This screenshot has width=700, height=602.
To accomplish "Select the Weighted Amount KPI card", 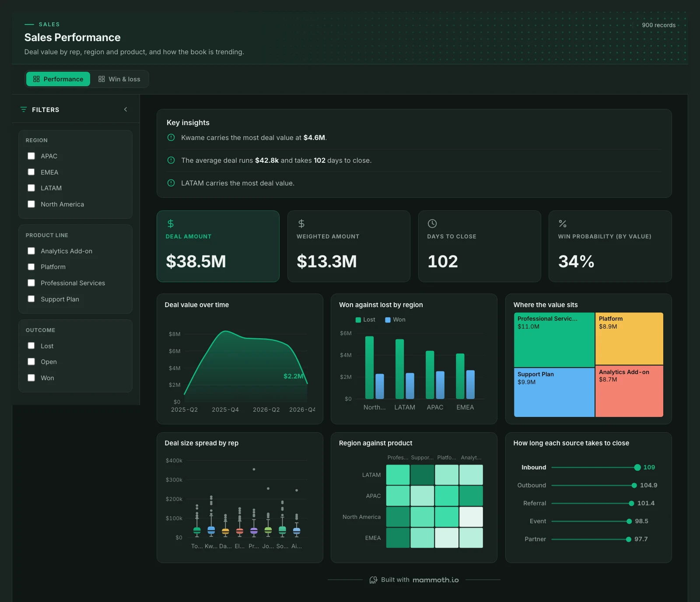I will (x=349, y=246).
